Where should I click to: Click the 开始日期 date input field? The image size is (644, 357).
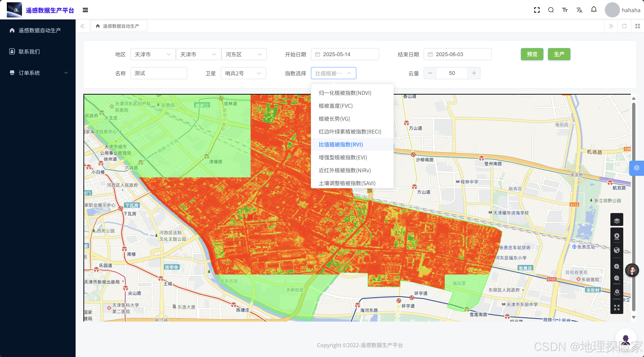345,54
